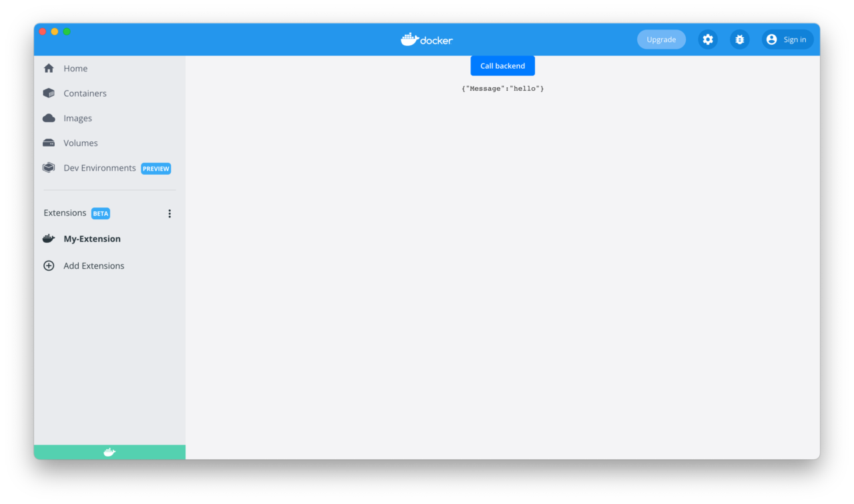Open the Extensions overflow menu
The width and height of the screenshot is (854, 504).
(169, 213)
